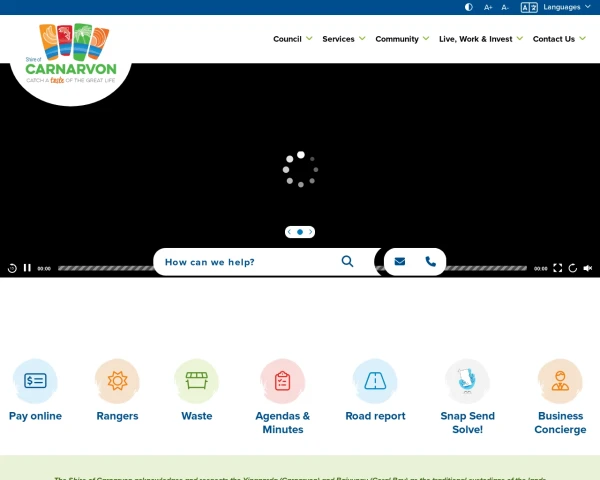Unmute the video with the speaker icon

click(588, 268)
